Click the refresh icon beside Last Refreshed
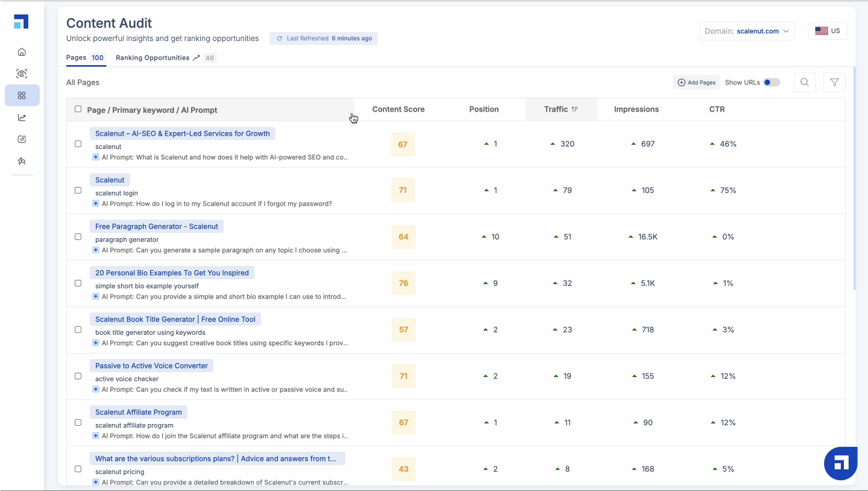 pos(279,39)
